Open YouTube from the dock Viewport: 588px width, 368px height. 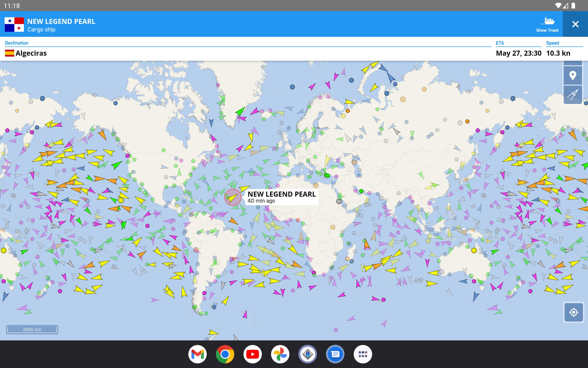252,354
